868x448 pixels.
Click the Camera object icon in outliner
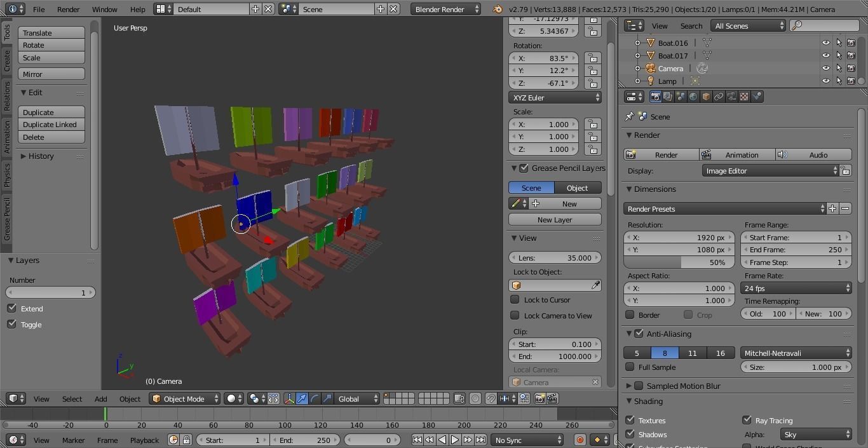[x=650, y=68]
